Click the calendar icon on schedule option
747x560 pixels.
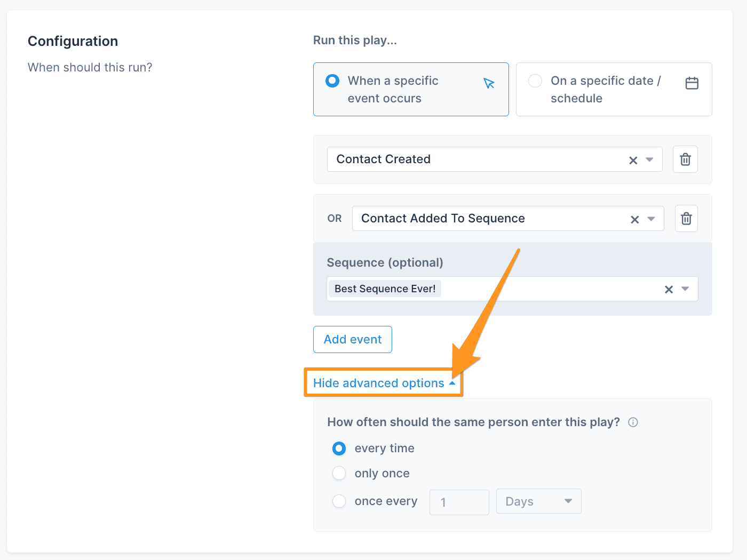coord(692,83)
